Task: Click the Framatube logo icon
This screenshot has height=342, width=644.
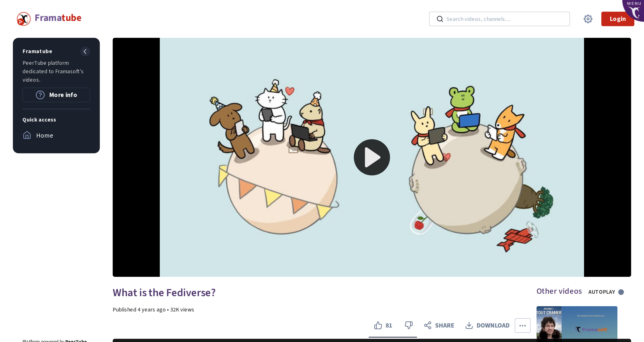Action: [24, 19]
